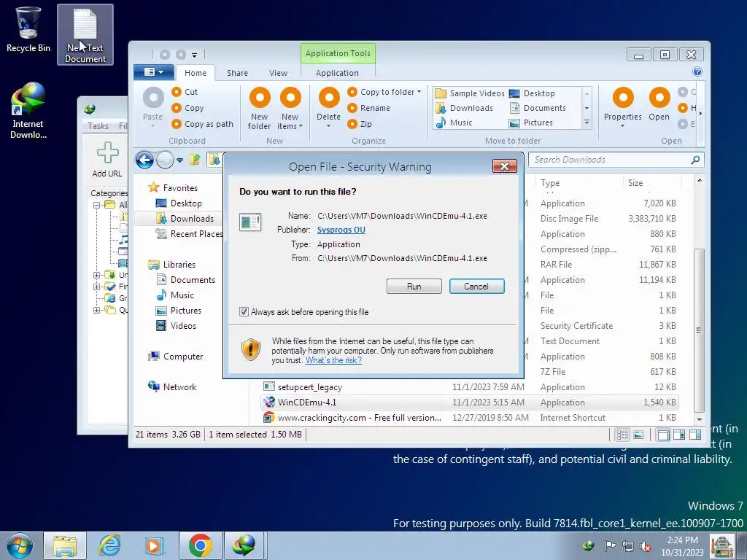Select Desktop under Favorites
The image size is (747, 560).
179,203
